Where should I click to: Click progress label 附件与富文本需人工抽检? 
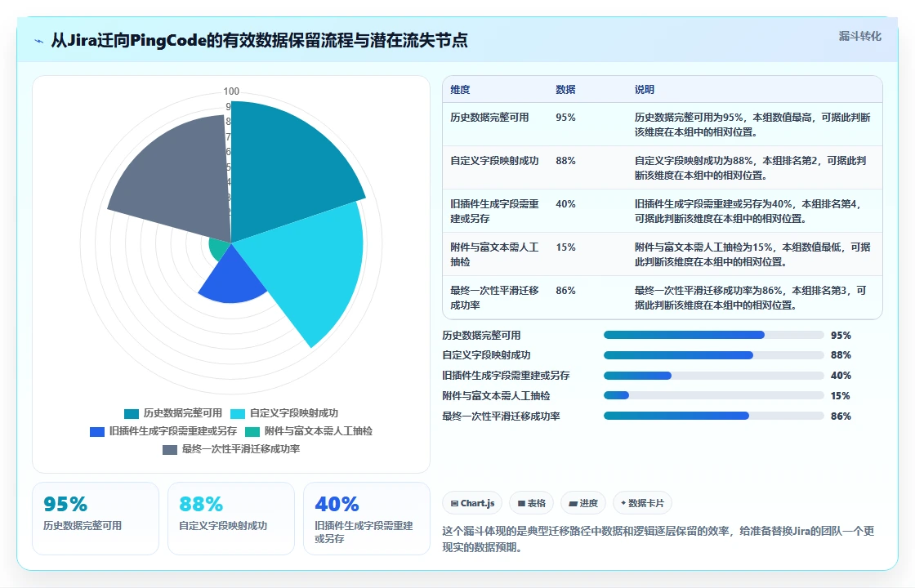pyautogui.click(x=496, y=395)
